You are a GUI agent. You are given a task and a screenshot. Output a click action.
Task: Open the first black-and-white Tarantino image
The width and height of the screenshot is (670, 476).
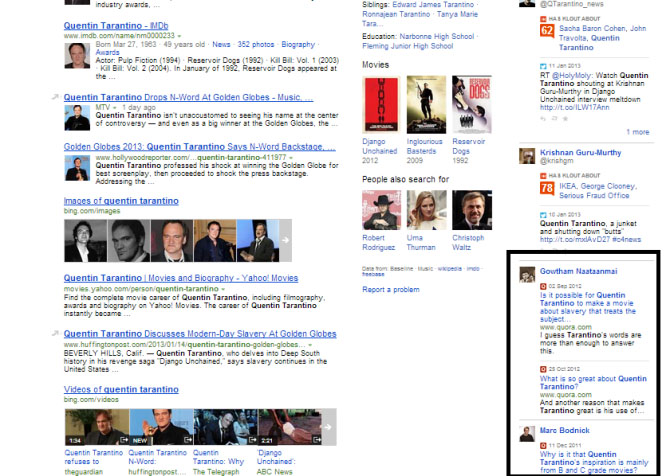85,241
